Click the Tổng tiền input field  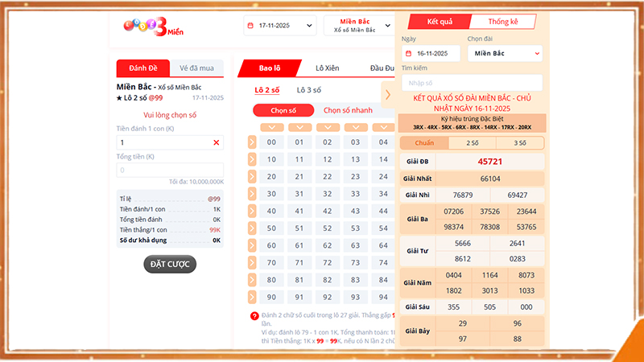[x=170, y=170]
